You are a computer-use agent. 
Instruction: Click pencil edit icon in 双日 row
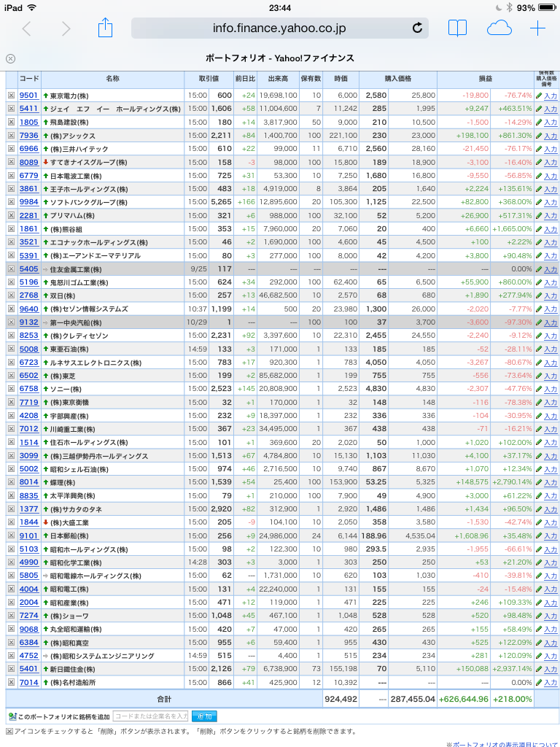pos(539,296)
